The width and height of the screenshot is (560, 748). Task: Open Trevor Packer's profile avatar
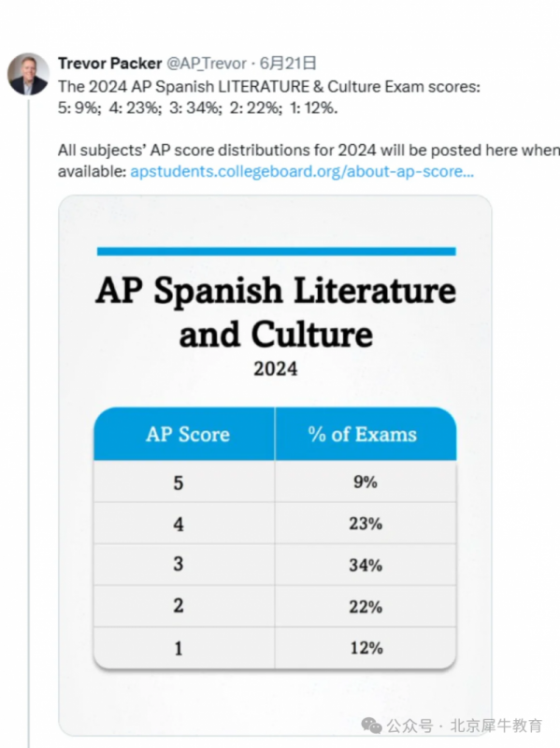point(28,74)
